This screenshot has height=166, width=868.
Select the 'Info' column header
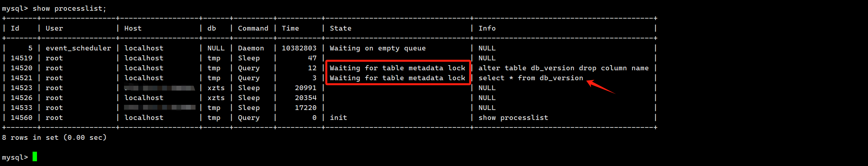(x=487, y=28)
